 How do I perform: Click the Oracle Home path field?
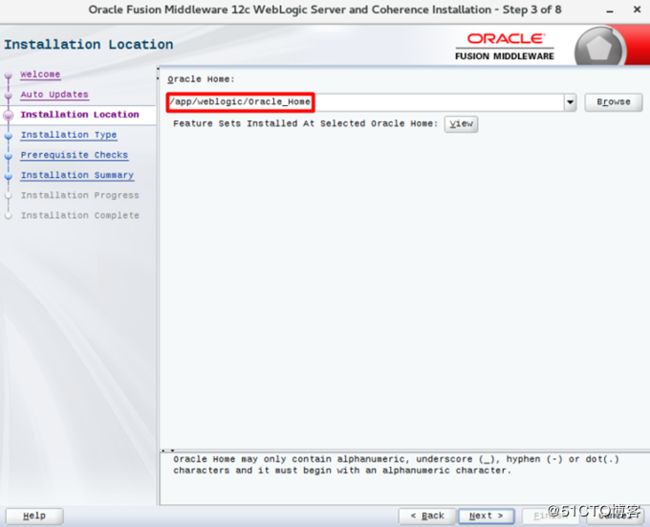pos(365,102)
